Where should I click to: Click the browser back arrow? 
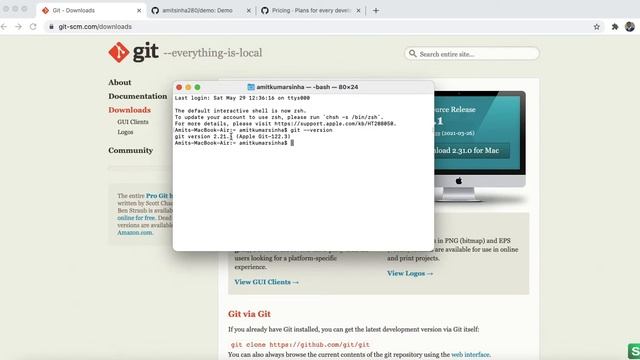4,27
